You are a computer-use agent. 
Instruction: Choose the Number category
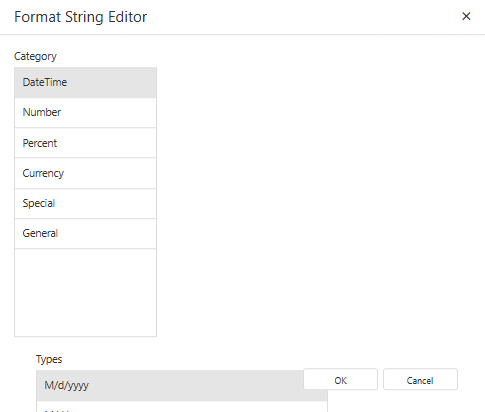pyautogui.click(x=85, y=112)
